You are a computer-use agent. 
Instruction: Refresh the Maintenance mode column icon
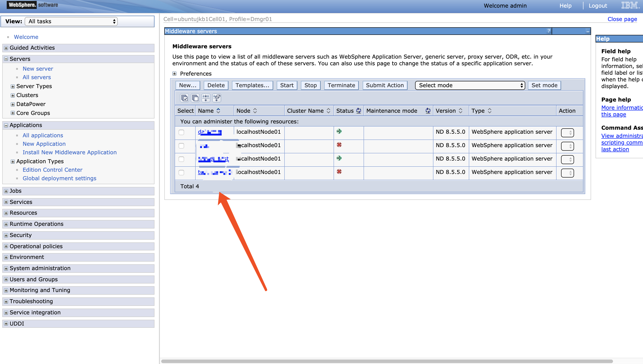click(428, 110)
